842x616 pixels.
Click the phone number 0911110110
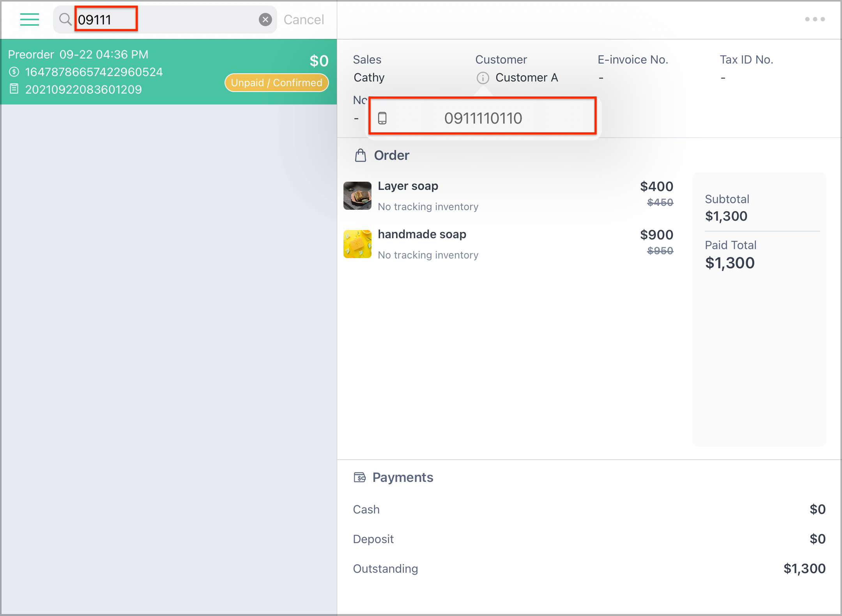coord(483,118)
